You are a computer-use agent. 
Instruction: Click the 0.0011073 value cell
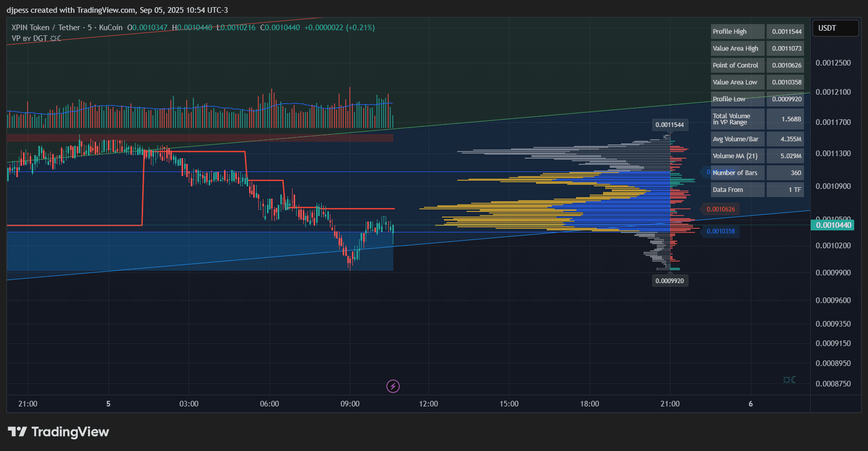tap(785, 48)
